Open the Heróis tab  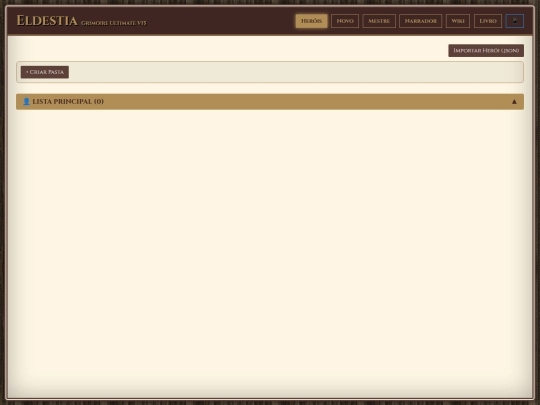click(x=311, y=21)
